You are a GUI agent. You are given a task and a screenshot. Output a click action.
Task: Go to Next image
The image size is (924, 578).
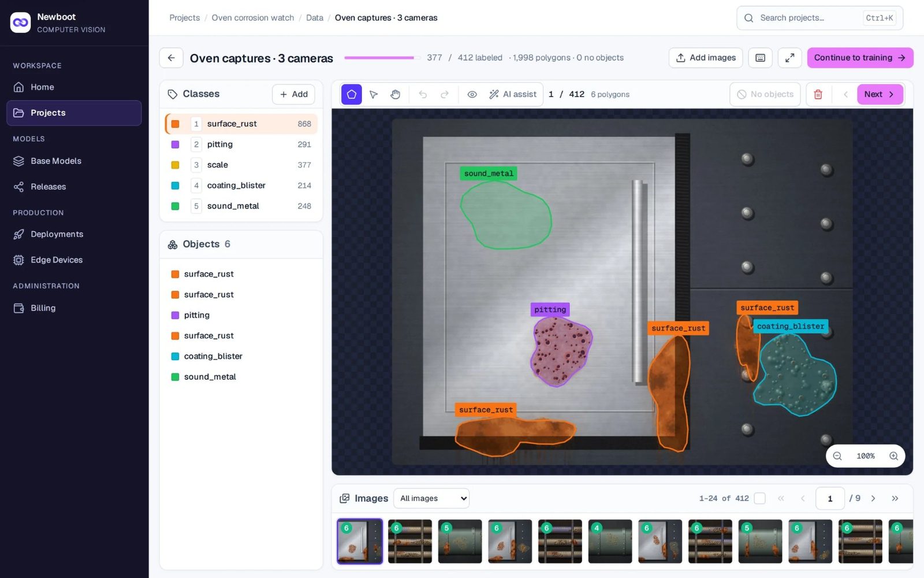880,94
